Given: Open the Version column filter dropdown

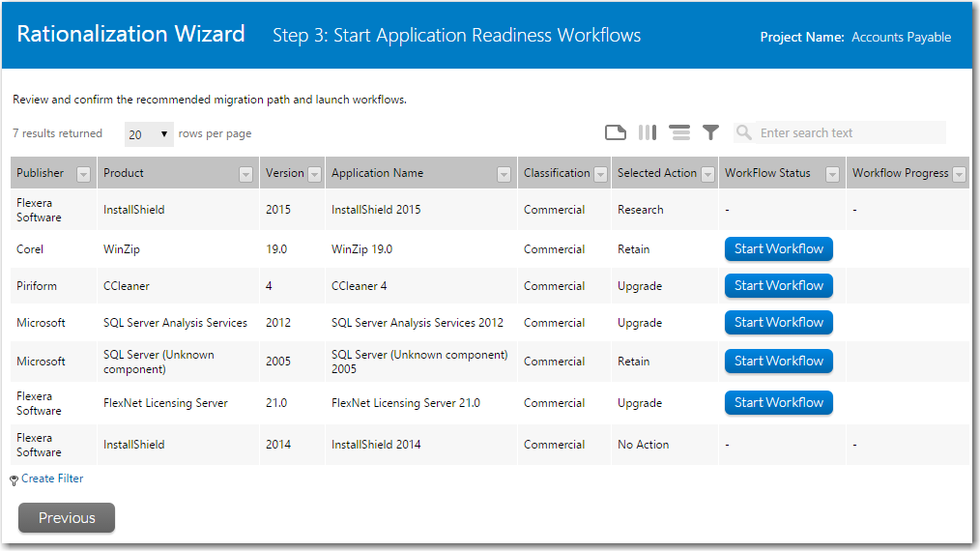Looking at the screenshot, I should (x=314, y=175).
